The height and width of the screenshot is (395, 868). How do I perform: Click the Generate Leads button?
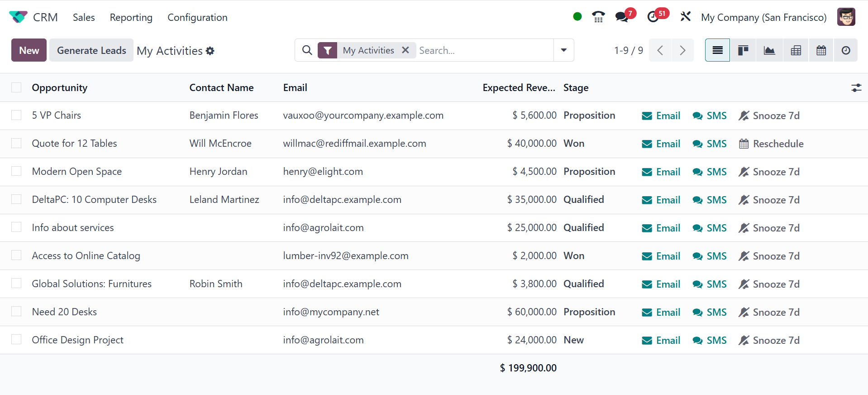tap(91, 50)
